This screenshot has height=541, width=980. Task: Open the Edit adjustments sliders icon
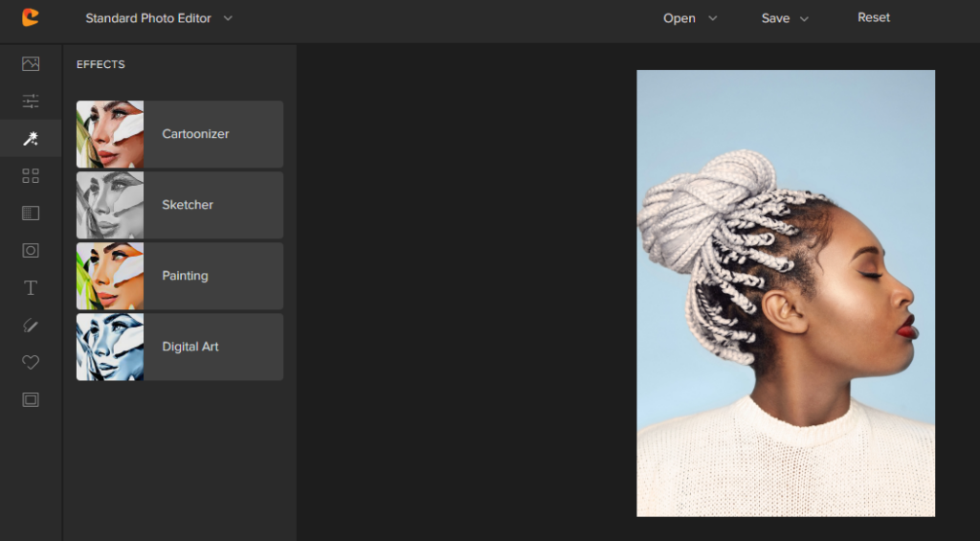(x=31, y=101)
